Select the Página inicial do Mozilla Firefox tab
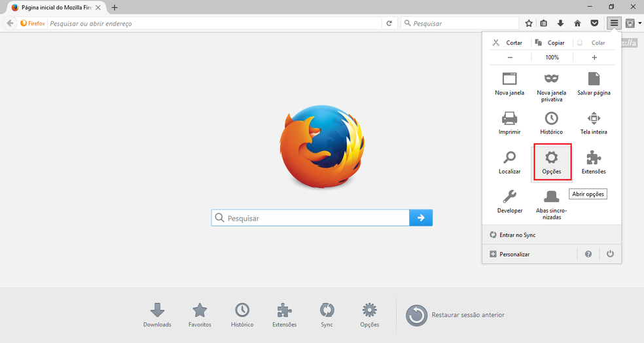644x343 pixels. pos(56,7)
